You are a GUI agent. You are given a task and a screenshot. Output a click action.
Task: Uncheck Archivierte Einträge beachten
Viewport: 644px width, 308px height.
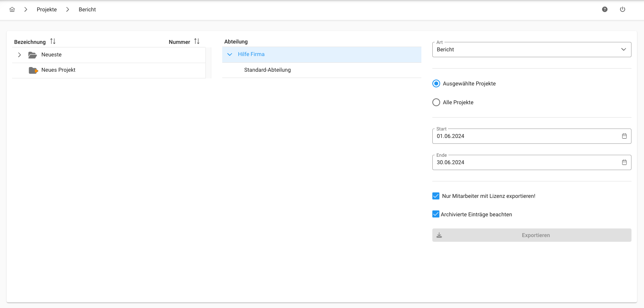point(436,214)
